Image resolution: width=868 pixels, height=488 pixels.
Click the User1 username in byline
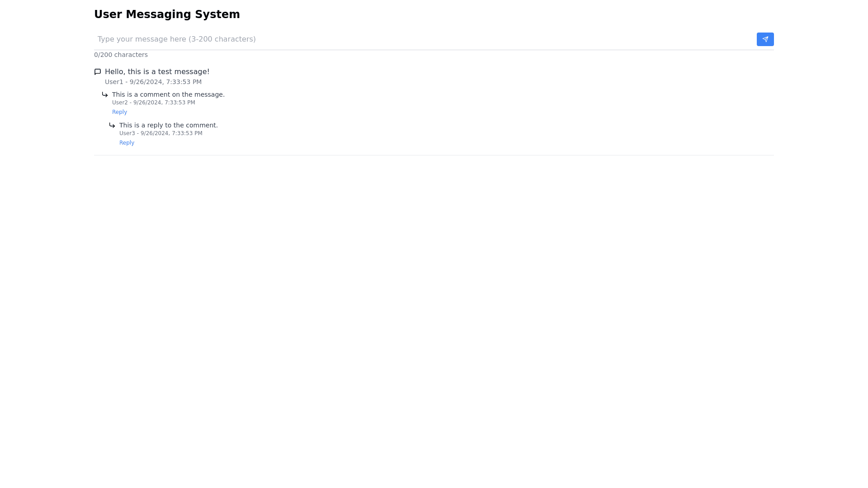click(x=114, y=82)
